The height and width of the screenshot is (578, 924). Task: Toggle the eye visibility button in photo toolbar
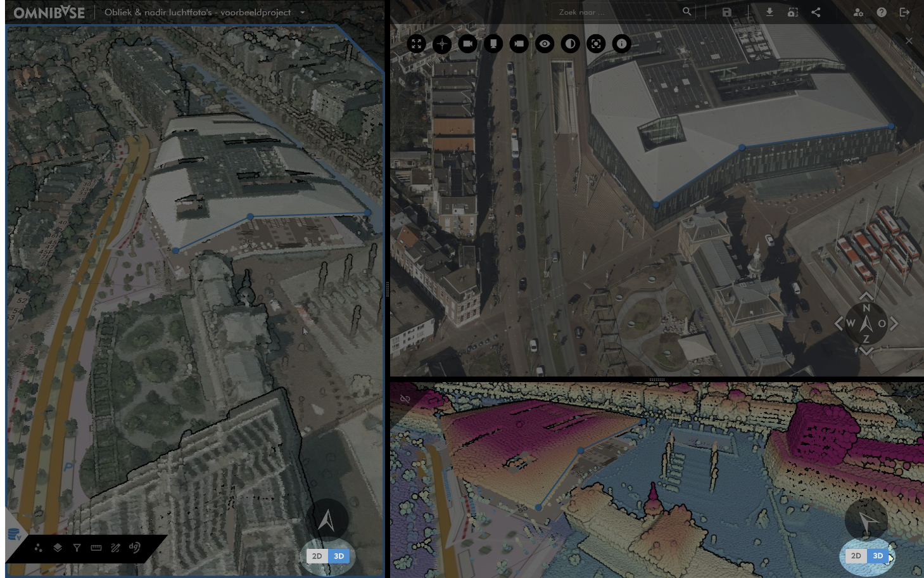point(545,44)
